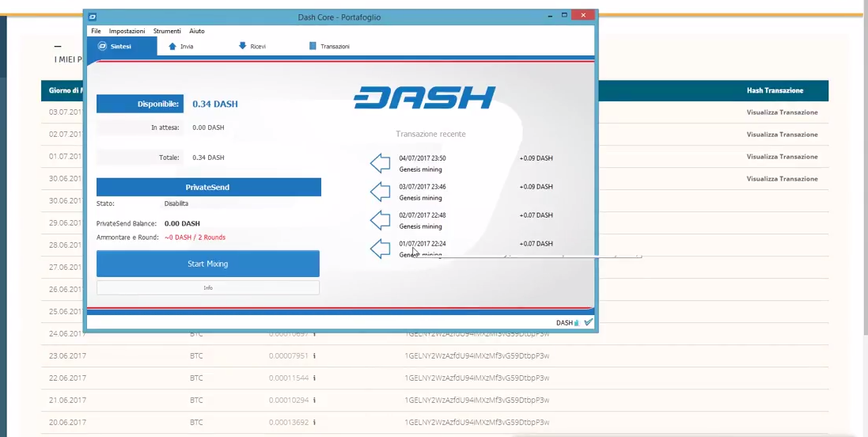
Task: Click the info icon beside 0.00013692
Action: click(315, 423)
